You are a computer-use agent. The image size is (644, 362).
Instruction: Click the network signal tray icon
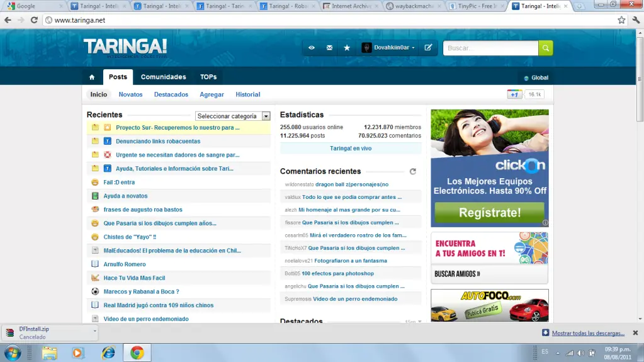[x=570, y=353]
